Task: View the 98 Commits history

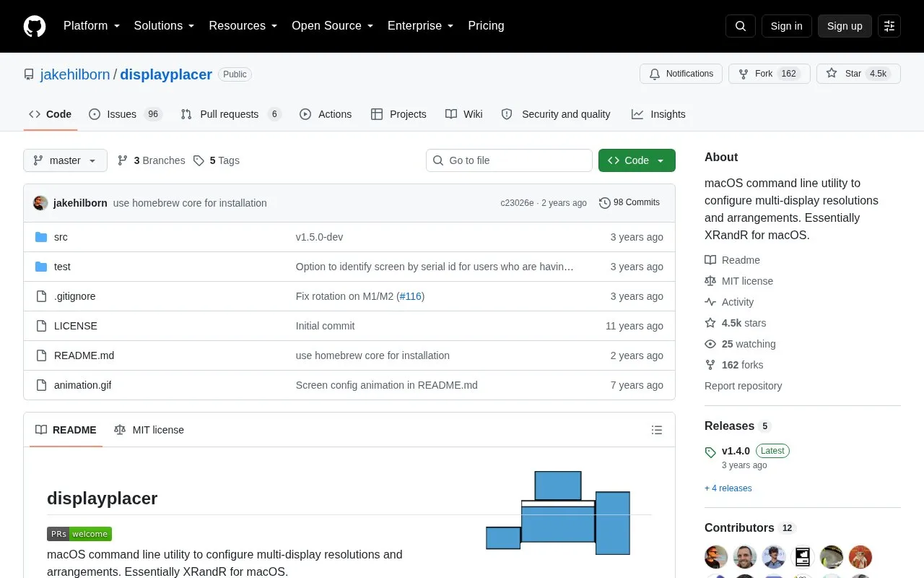Action: point(629,203)
